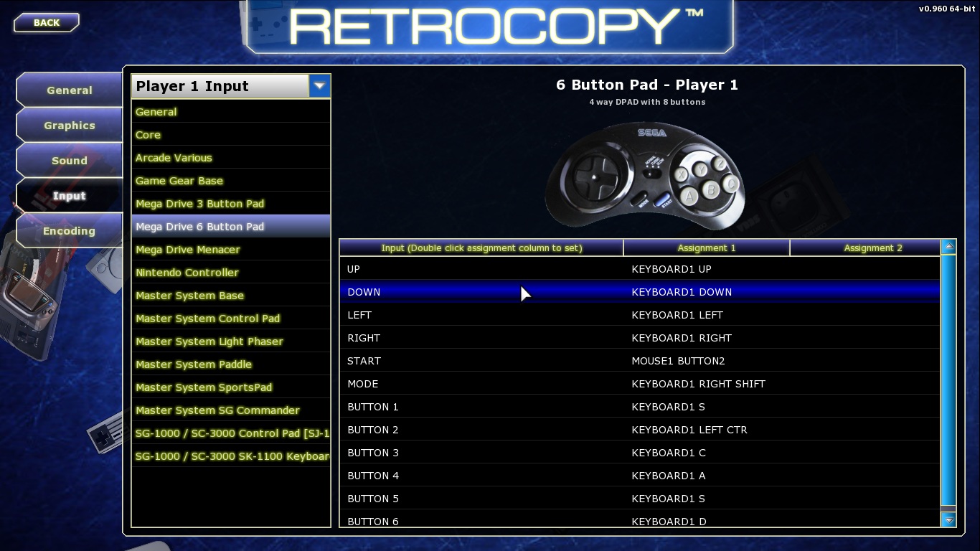Open the Encoding tab
980x551 pixels.
point(69,231)
